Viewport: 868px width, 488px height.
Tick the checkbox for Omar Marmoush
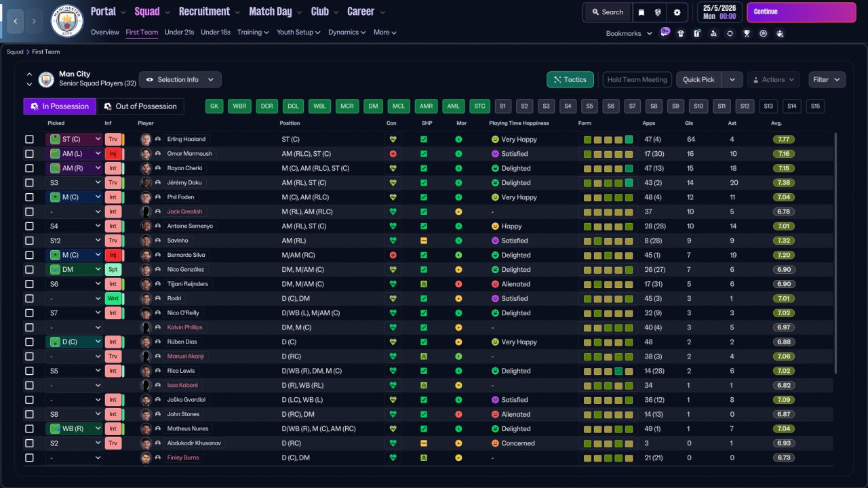[x=29, y=154]
